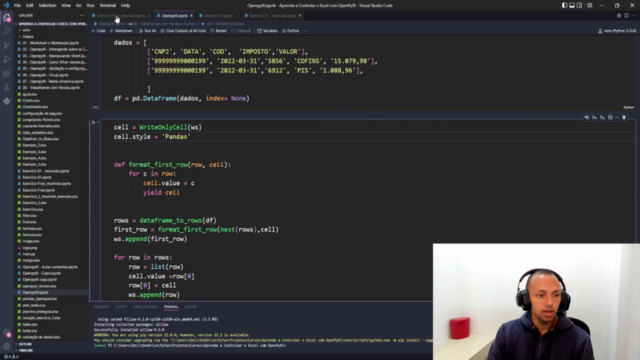Viewport: 640px width, 360px height.
Task: Open the View menu
Action: pyautogui.click(x=66, y=5)
